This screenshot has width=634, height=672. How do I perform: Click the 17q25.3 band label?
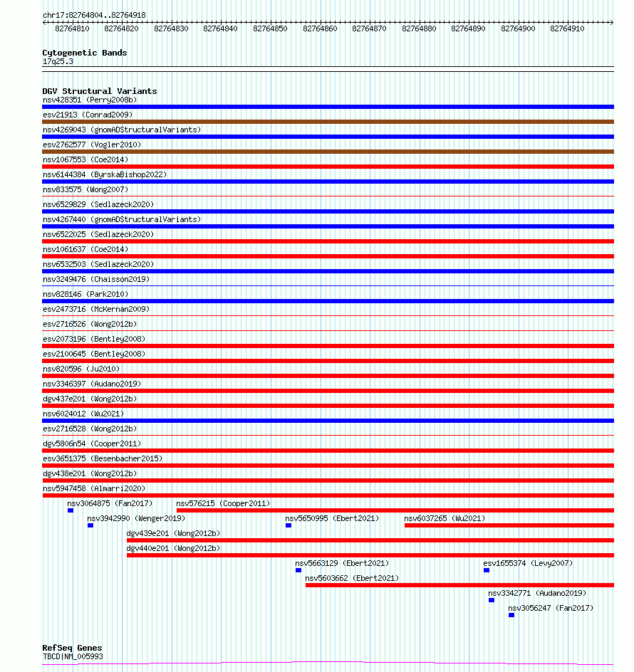(58, 62)
